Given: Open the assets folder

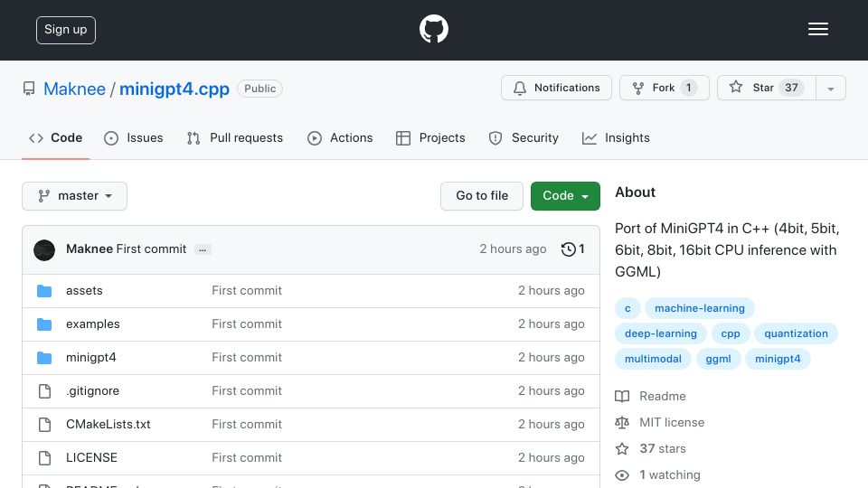Looking at the screenshot, I should 84,290.
